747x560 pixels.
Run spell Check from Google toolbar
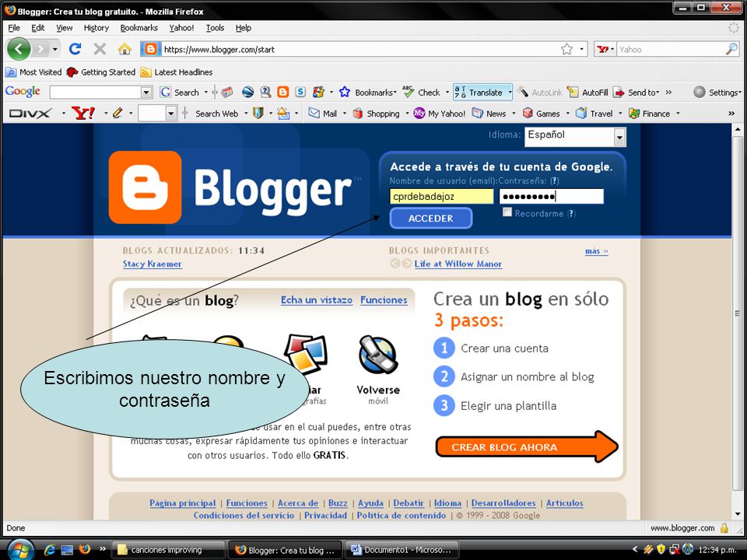coord(421,92)
